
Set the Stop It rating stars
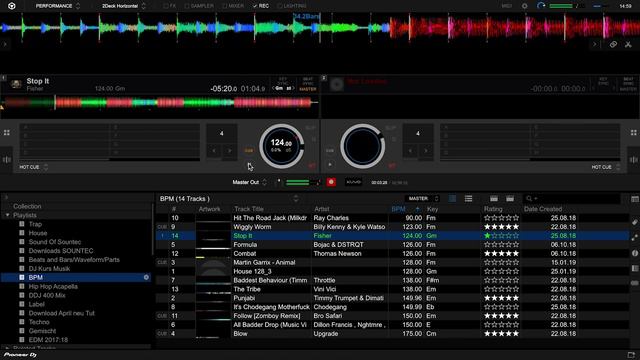click(x=501, y=236)
